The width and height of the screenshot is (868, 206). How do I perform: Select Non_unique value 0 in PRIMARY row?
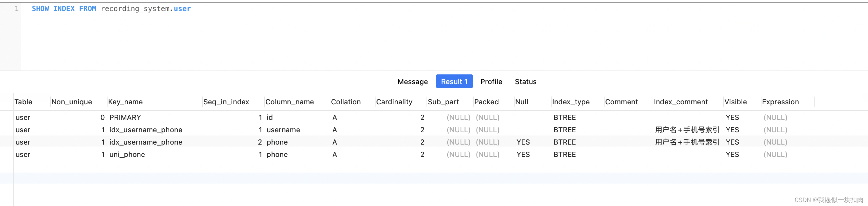102,117
